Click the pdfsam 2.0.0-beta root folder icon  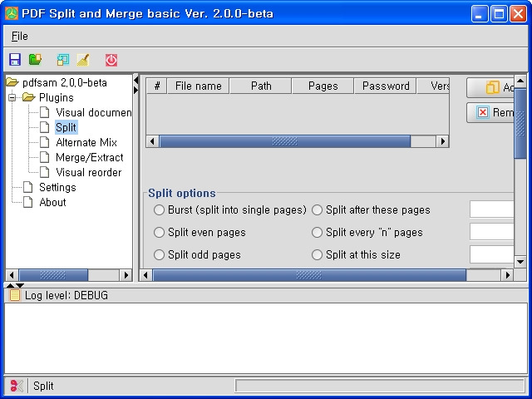[12, 82]
